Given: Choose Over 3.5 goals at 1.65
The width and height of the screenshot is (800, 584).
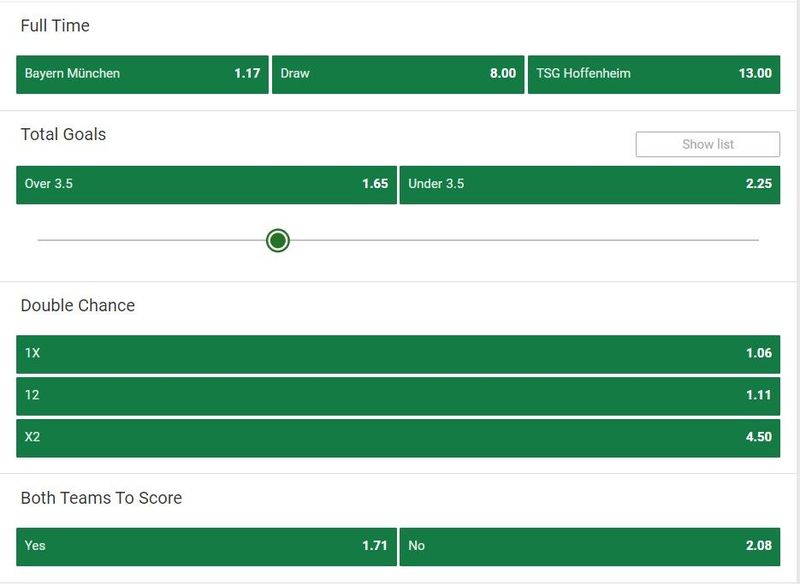Looking at the screenshot, I should [x=206, y=185].
